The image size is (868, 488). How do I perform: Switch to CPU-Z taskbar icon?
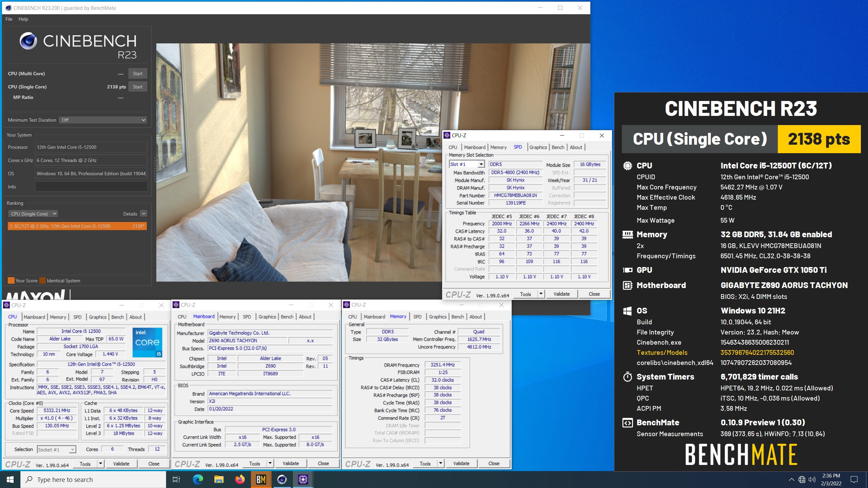click(303, 480)
